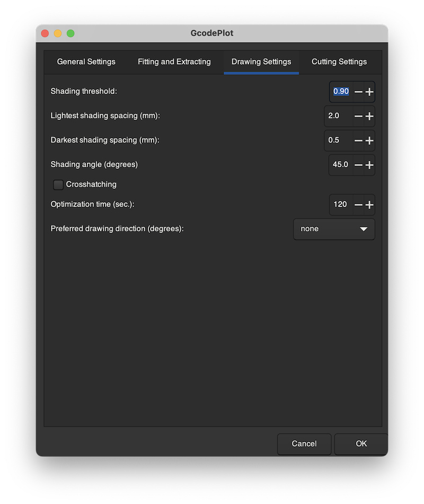
Task: Confirm settings with OK button
Action: pyautogui.click(x=361, y=444)
